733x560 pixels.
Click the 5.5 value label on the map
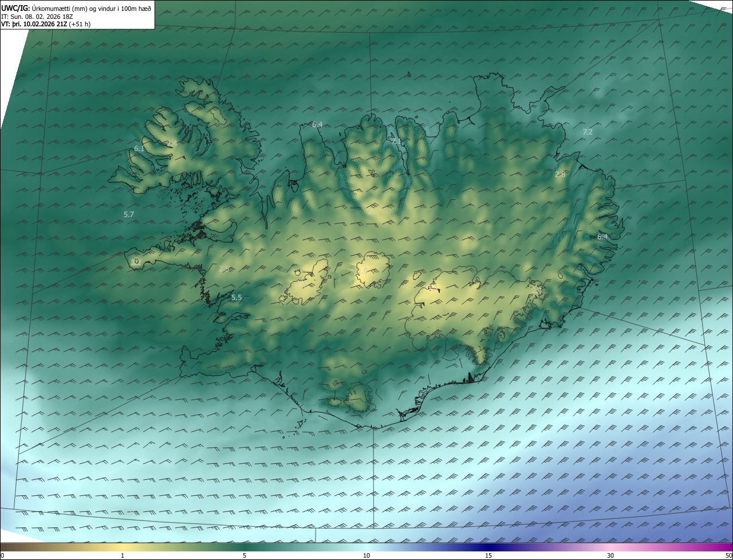[x=237, y=298]
